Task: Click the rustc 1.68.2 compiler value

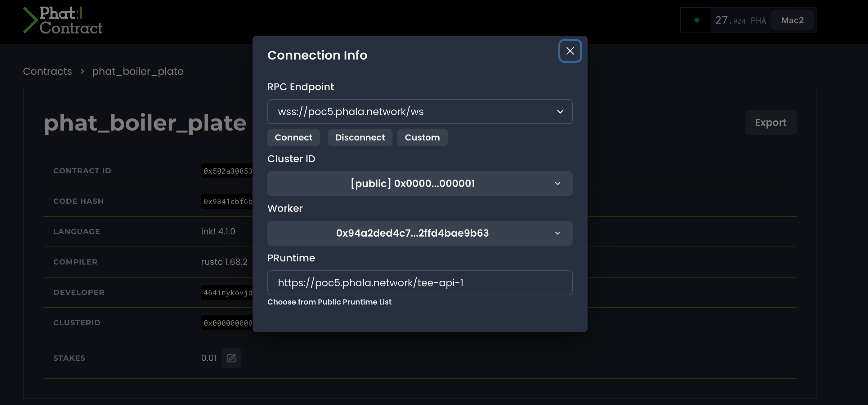Action: click(224, 262)
